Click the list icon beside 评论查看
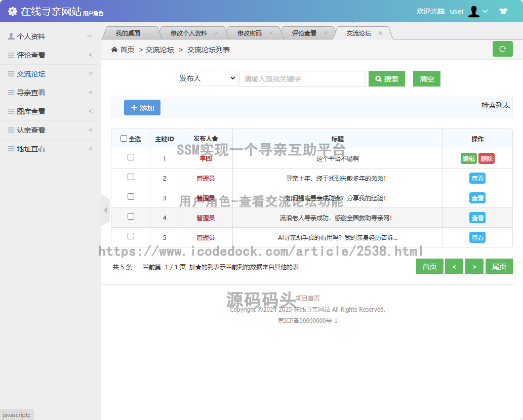This screenshot has width=523, height=420. click(11, 55)
